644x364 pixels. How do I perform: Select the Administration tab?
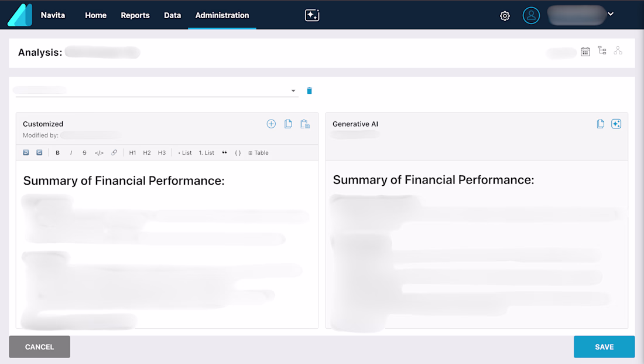coord(222,15)
